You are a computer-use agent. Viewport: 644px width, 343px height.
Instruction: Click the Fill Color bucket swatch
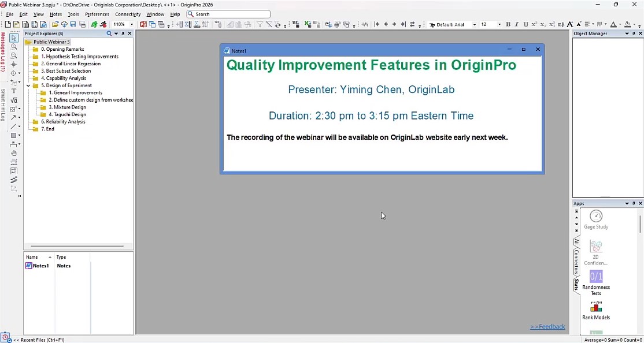point(628,24)
